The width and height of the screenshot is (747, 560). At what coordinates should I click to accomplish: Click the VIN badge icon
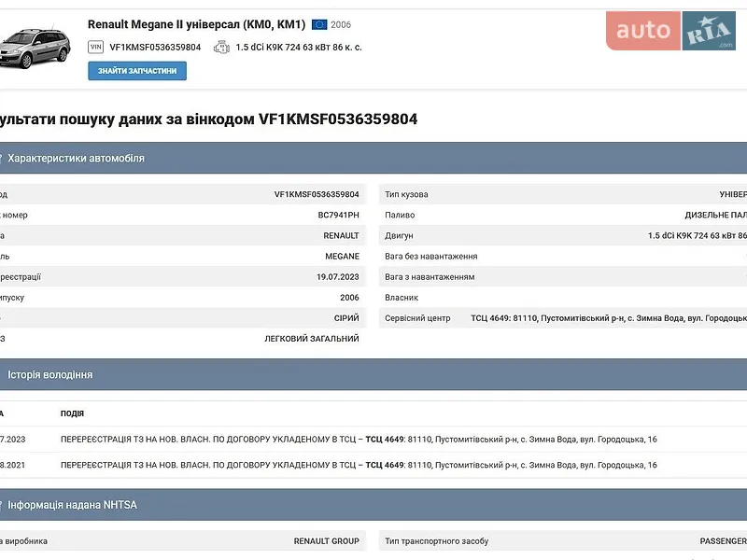tap(96, 48)
